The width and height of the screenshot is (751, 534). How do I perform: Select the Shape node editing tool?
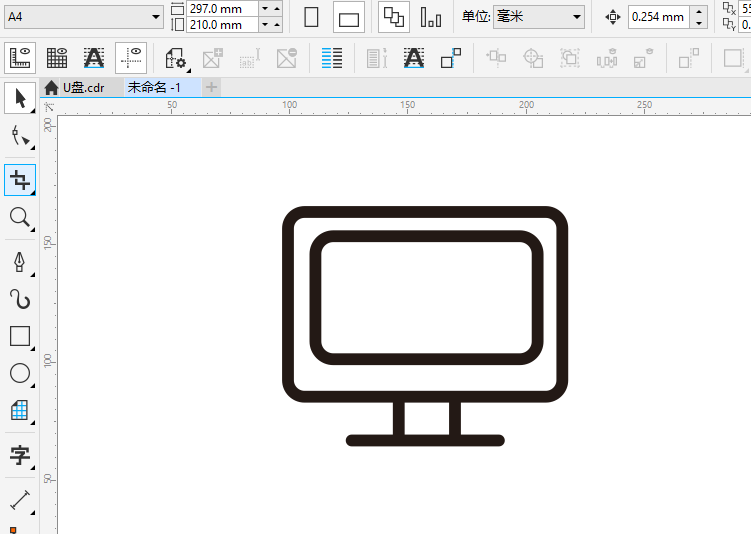point(19,138)
